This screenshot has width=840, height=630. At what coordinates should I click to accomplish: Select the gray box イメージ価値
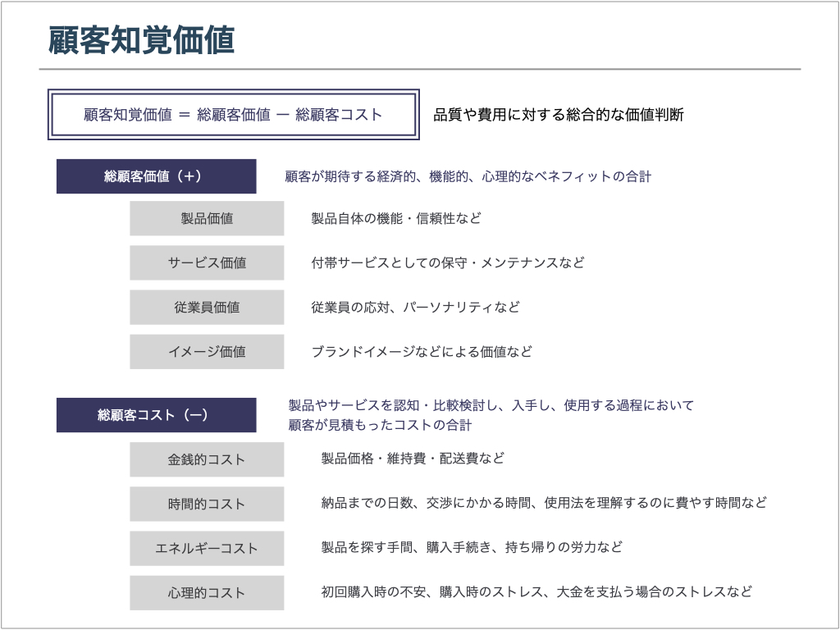coord(207,351)
